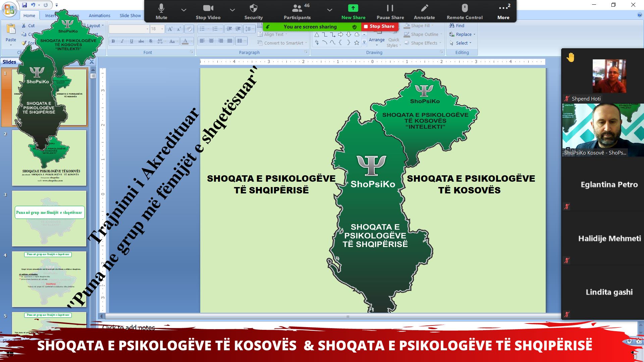The image size is (644, 362).
Task: Expand the shapes gallery More arrow
Action: (x=364, y=43)
